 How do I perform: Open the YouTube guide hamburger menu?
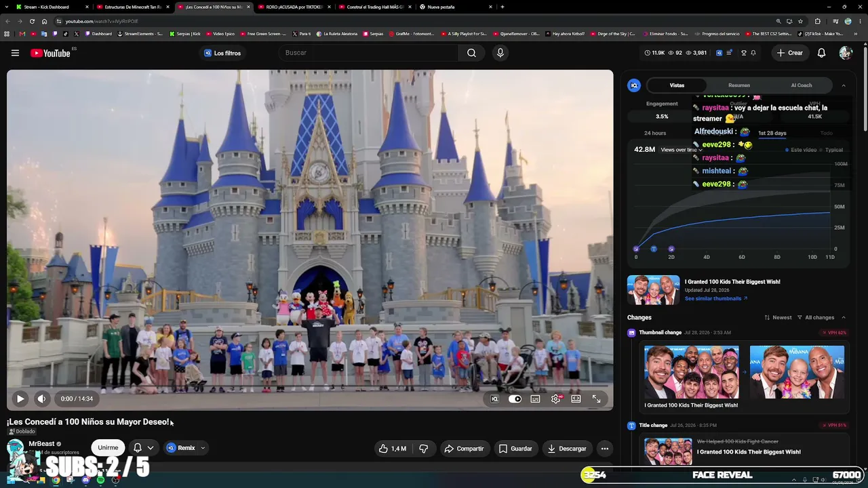15,53
